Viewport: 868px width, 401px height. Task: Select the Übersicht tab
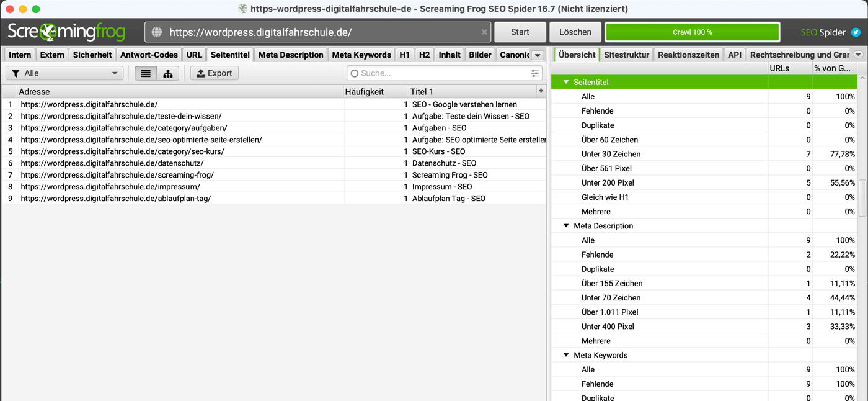click(577, 55)
